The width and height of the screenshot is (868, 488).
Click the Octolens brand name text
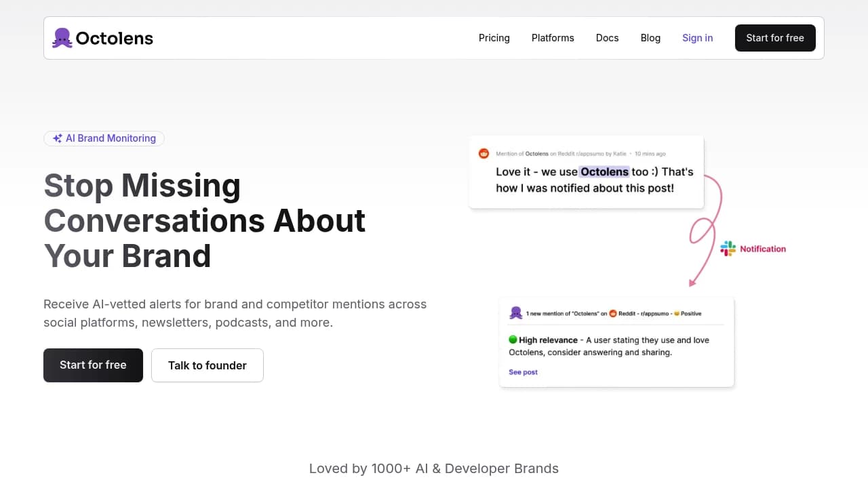(x=114, y=39)
